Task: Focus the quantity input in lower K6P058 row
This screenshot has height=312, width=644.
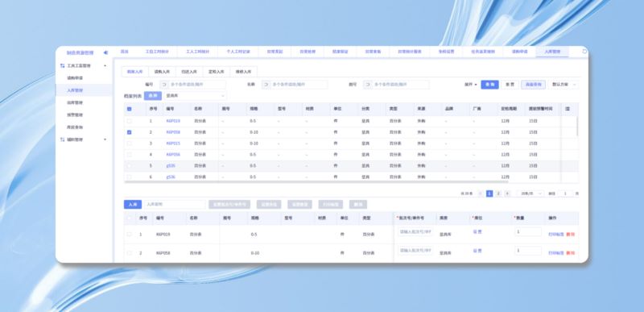Action: coord(528,251)
